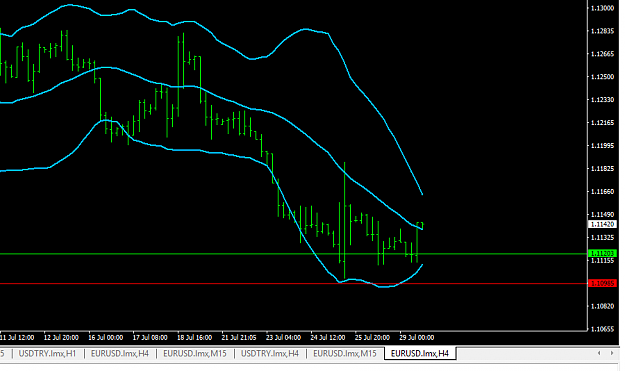
Task: Click the 1.12665 price on the axis
Action: [602, 54]
